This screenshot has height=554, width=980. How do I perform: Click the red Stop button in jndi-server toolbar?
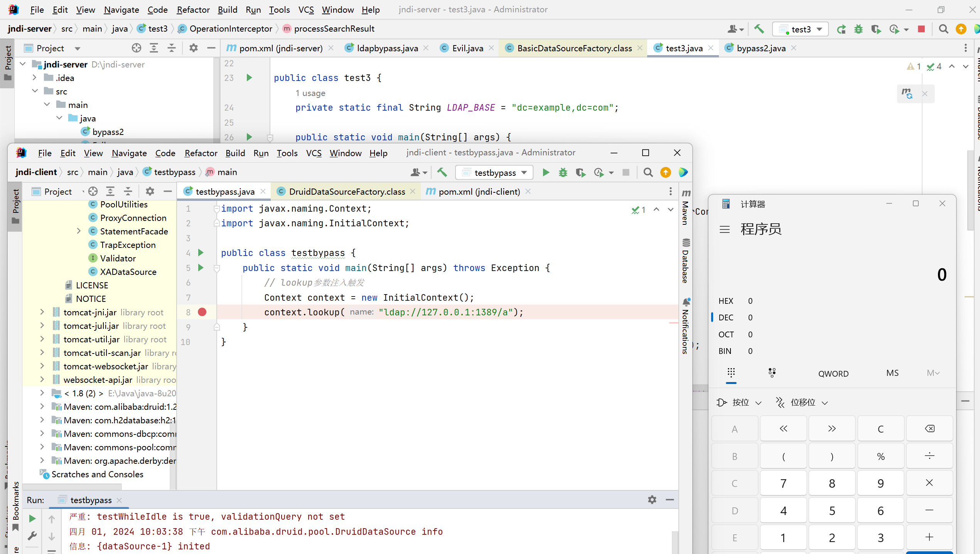click(x=921, y=29)
